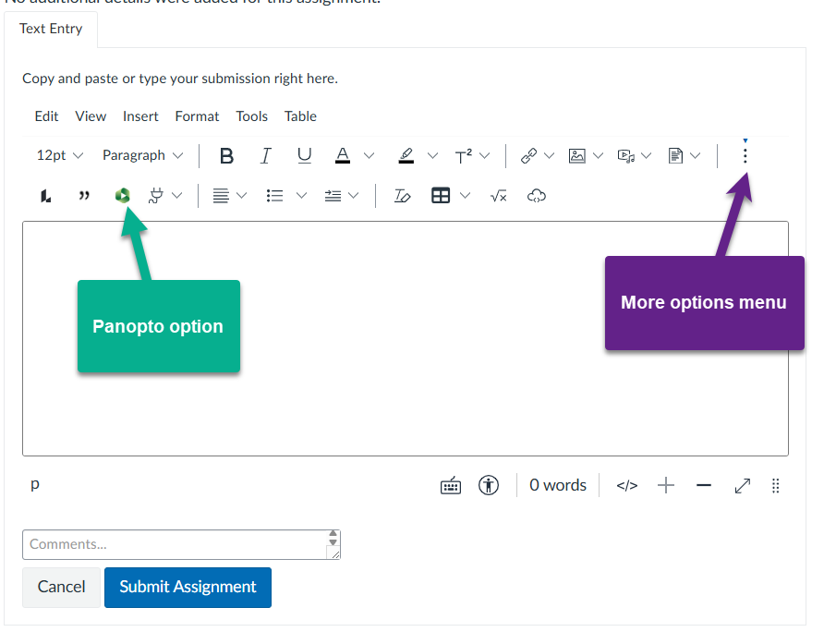Expand superscript/subscript options arrow
The image size is (824, 644).
485,155
